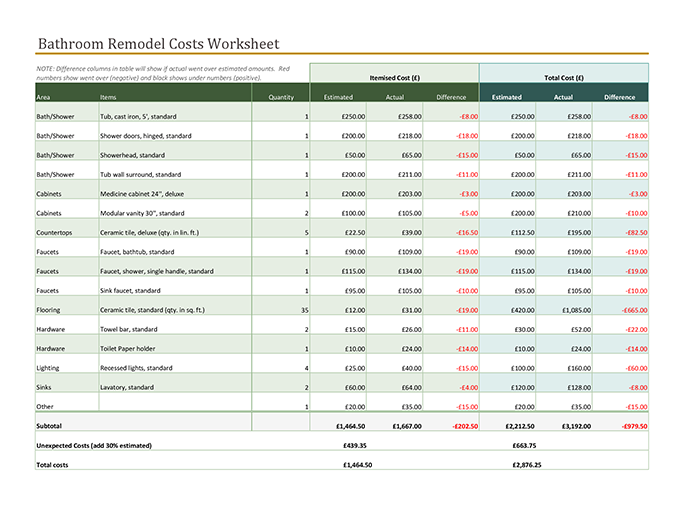
Task: Click the Total costs row label
Action: pyautogui.click(x=53, y=464)
